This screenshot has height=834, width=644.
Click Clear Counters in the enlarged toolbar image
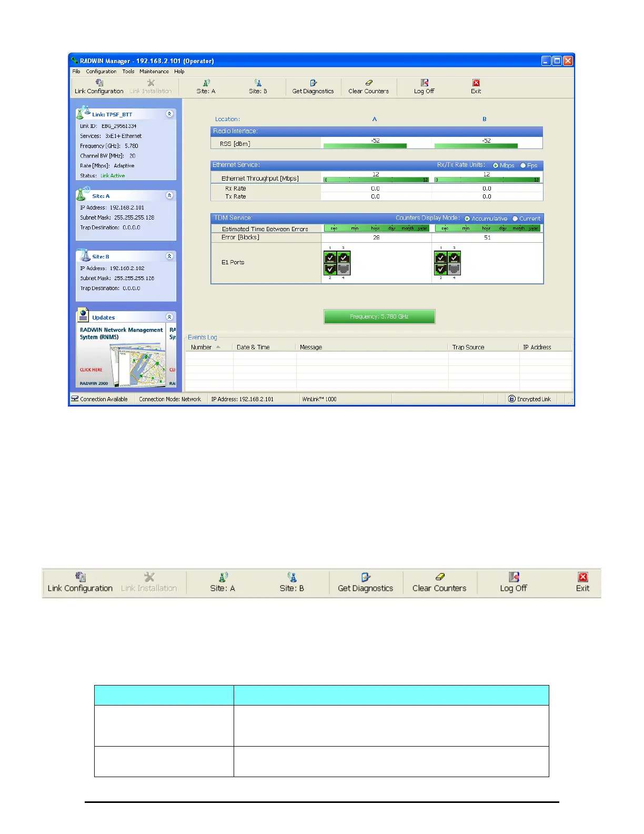439,583
